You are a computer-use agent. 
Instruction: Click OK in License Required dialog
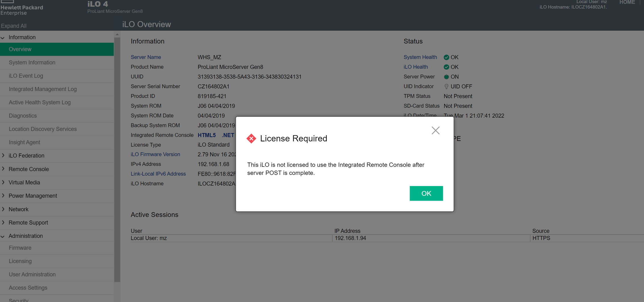point(426,193)
